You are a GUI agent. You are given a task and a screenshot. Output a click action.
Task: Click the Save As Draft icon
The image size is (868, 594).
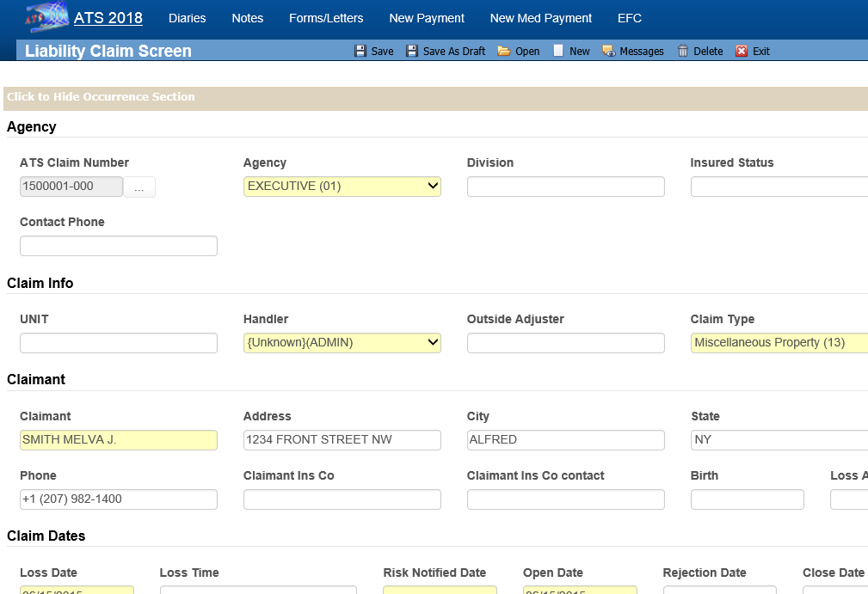coord(412,52)
